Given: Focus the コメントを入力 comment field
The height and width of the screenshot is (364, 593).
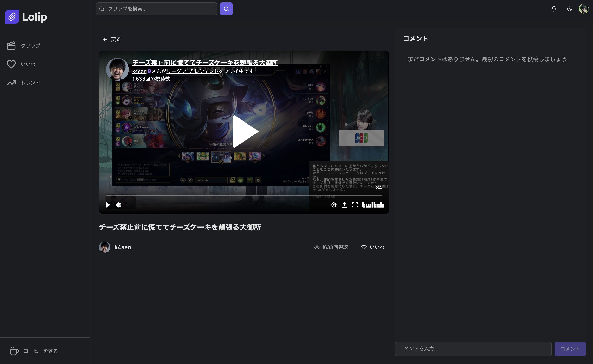Looking at the screenshot, I should (x=473, y=349).
